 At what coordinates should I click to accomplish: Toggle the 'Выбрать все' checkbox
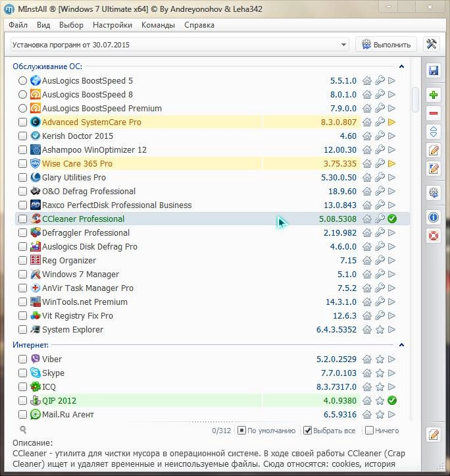pyautogui.click(x=307, y=431)
